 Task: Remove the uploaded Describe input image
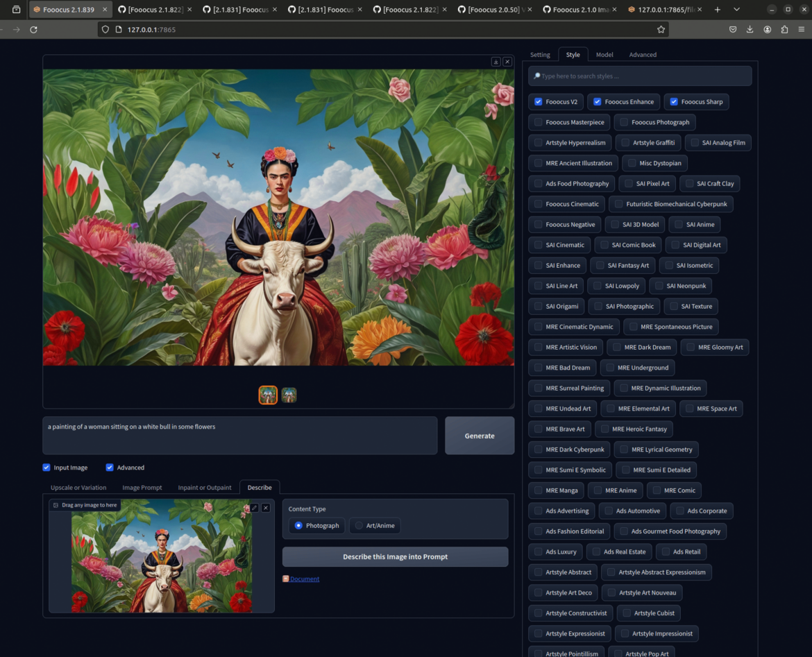[x=266, y=508]
